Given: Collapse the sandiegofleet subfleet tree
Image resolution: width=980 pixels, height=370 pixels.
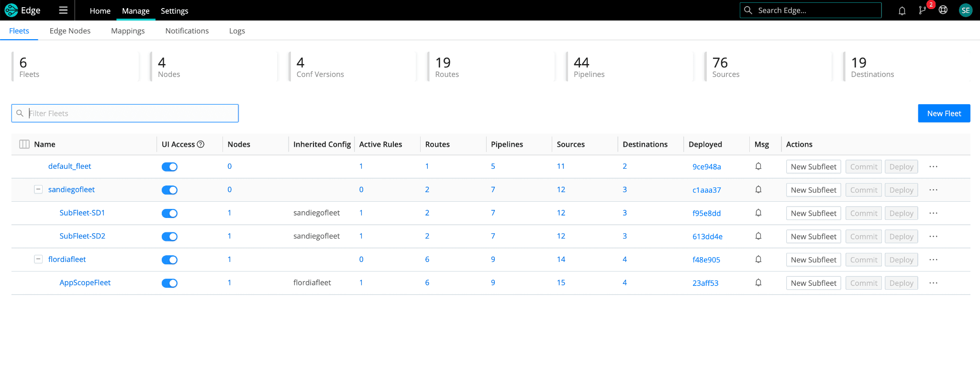Looking at the screenshot, I should click(38, 189).
